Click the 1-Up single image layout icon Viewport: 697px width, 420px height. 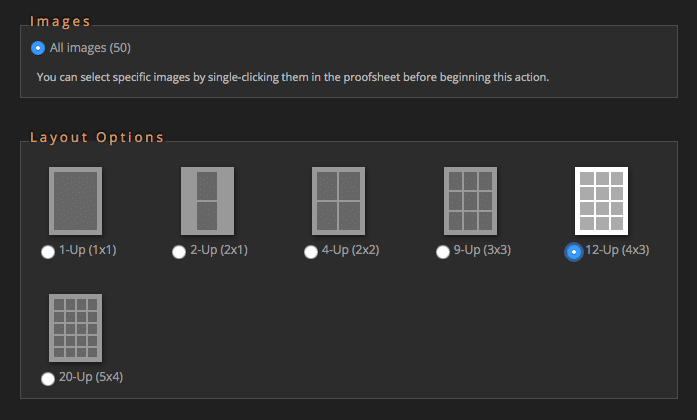point(76,201)
